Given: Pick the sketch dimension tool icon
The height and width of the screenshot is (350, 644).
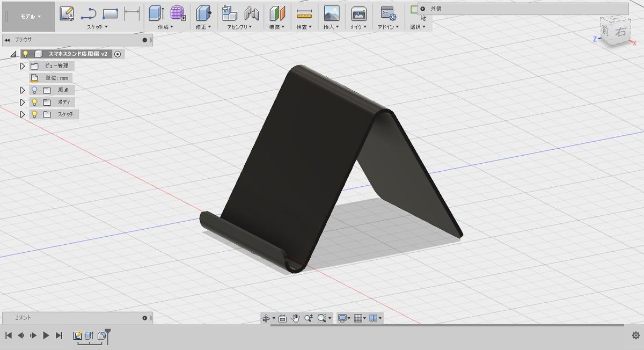Looking at the screenshot, I should 132,13.
